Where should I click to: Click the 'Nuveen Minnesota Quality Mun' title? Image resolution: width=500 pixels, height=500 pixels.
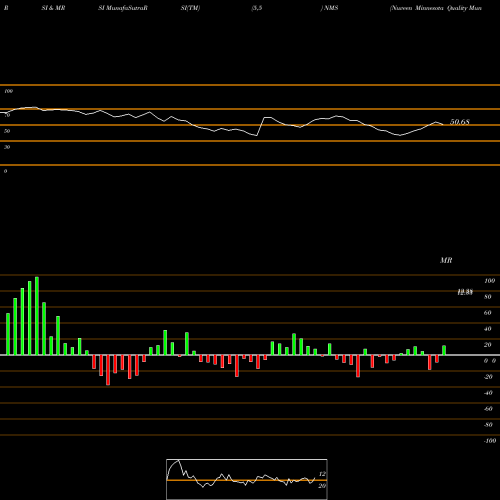click(x=436, y=8)
